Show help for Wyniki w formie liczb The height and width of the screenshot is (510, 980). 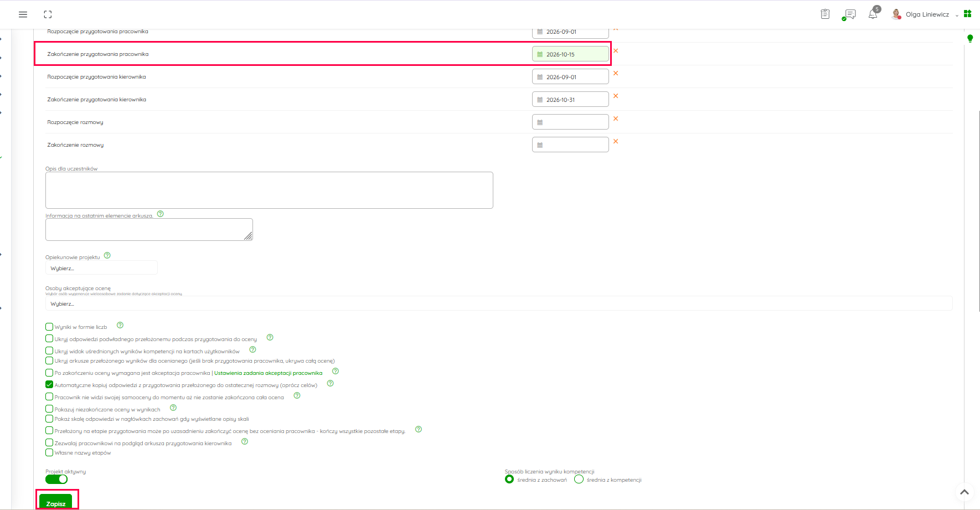point(120,325)
